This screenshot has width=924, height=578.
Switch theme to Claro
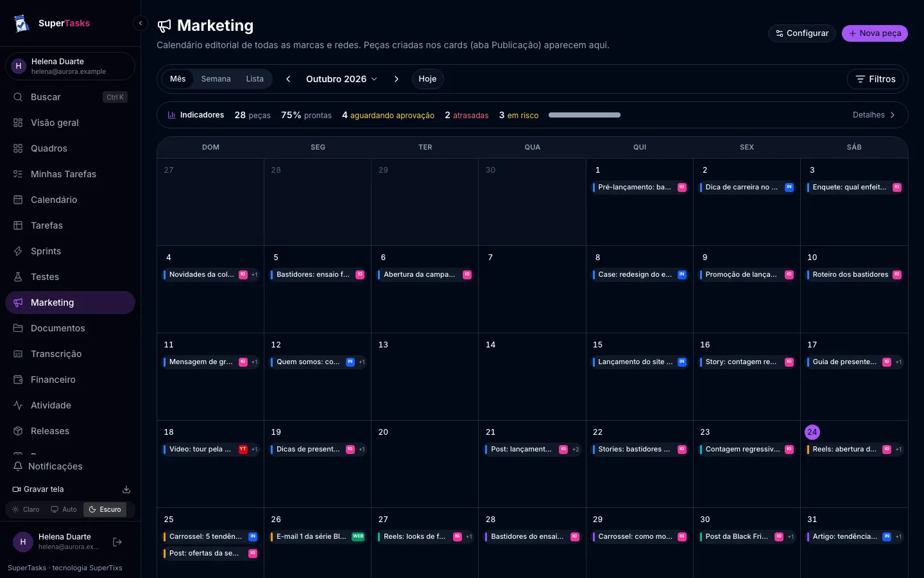(x=26, y=509)
